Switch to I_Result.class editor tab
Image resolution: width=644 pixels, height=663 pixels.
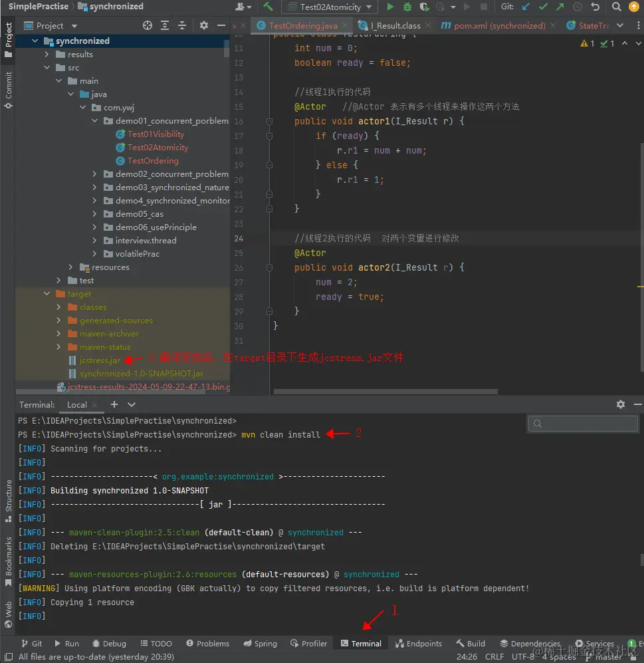[395, 26]
